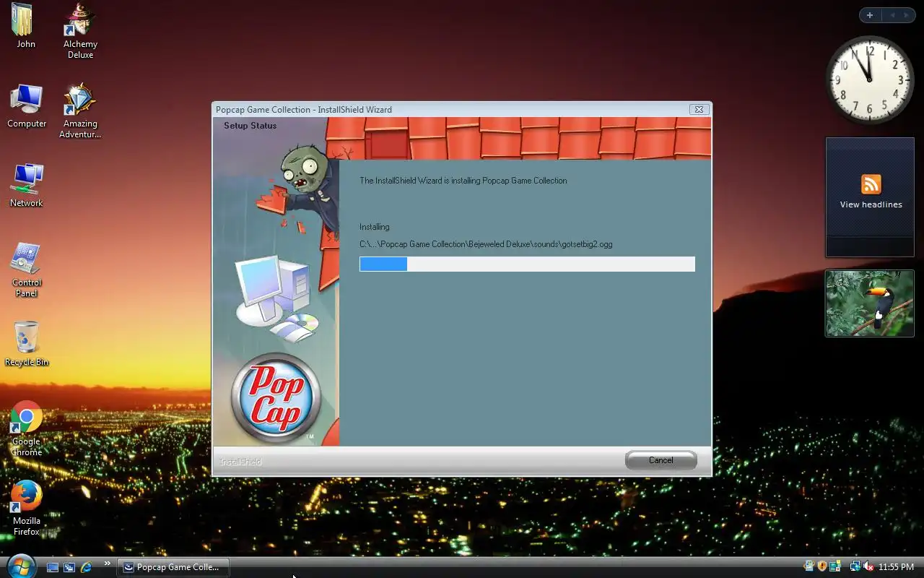Open the Computer desktop icon
Screen dimensions: 924x578
tap(27, 106)
